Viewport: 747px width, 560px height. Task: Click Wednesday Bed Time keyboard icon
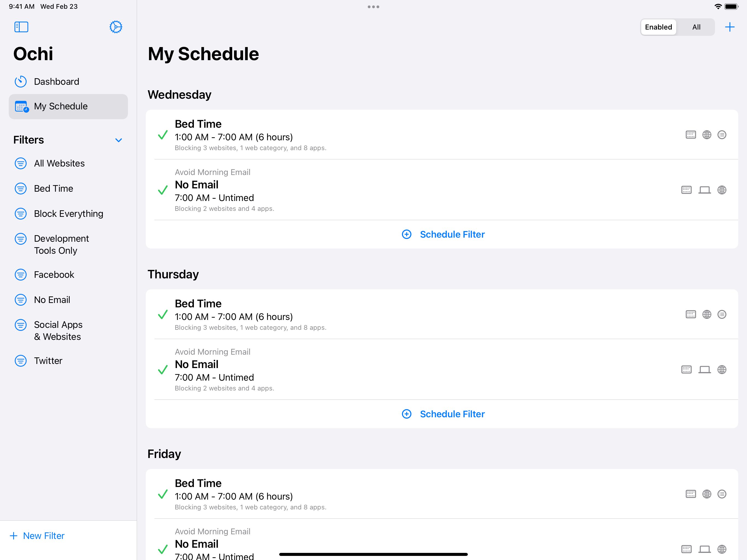pyautogui.click(x=691, y=135)
